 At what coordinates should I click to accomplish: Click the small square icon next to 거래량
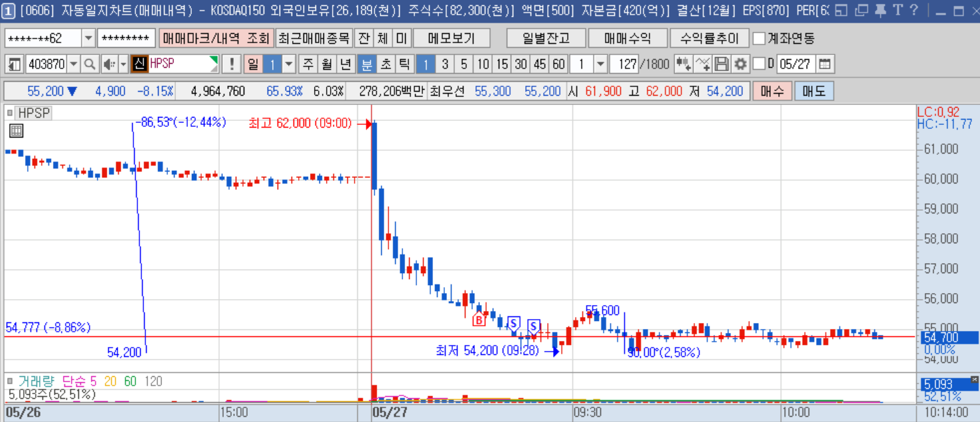pos(10,381)
